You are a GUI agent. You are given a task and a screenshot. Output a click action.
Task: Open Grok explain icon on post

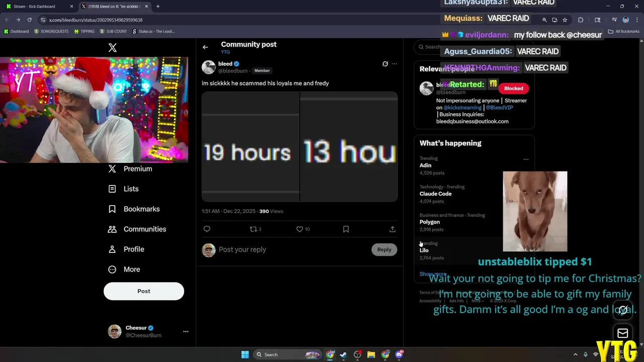[x=385, y=64]
